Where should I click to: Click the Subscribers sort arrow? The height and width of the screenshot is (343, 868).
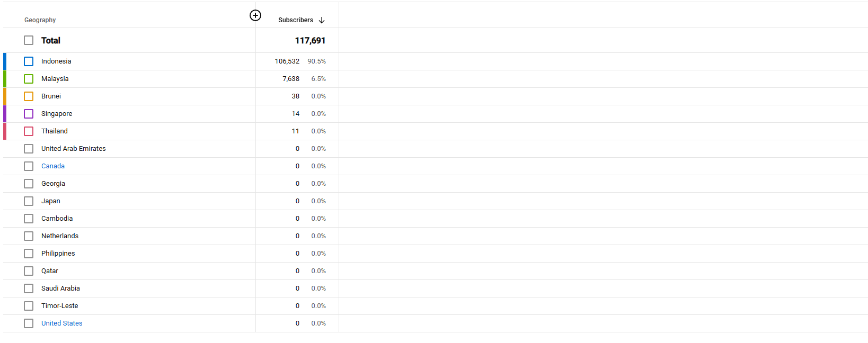click(322, 20)
